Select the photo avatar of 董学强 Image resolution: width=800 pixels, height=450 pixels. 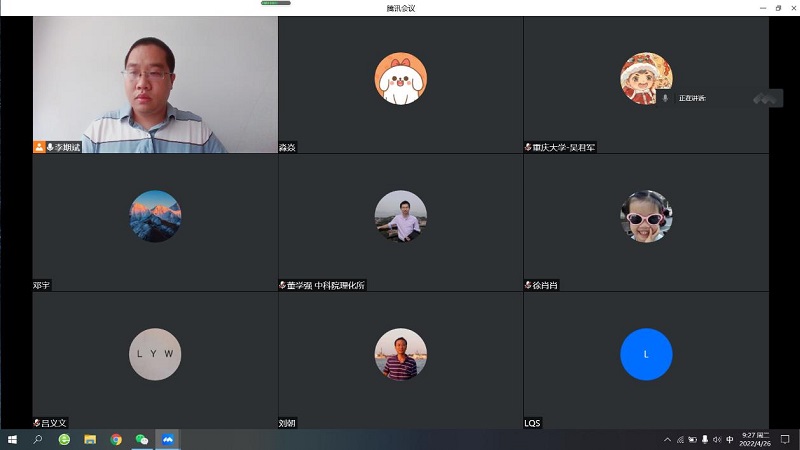(x=401, y=216)
